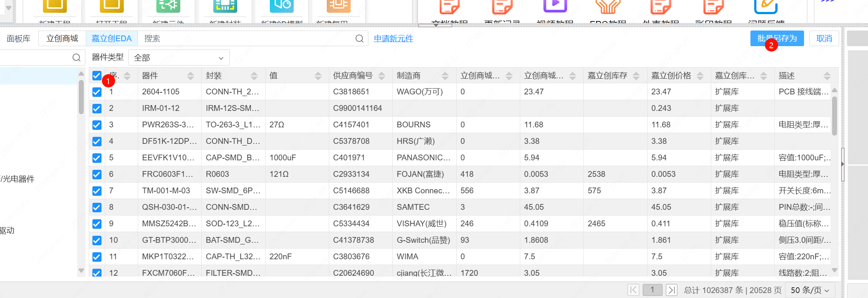The height and width of the screenshot is (298, 868).
Task: Click the magnifier icon in the left panel search
Action: point(76,58)
